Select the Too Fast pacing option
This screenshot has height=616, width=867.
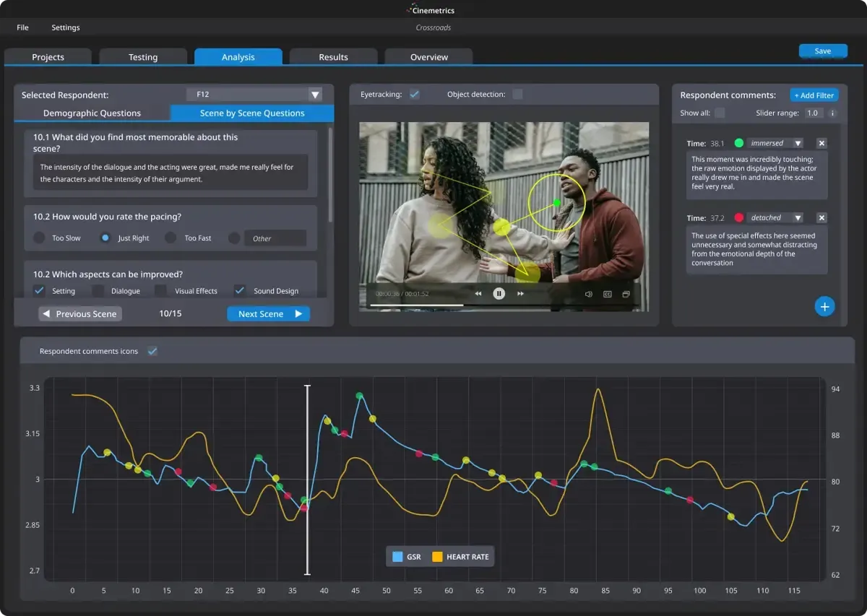tap(171, 238)
